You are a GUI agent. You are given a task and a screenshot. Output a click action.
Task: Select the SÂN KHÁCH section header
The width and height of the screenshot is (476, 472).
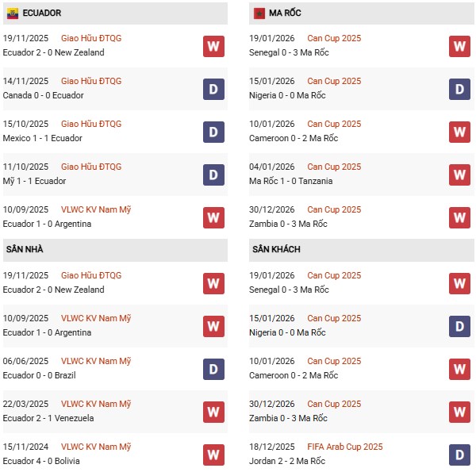[x=277, y=249]
